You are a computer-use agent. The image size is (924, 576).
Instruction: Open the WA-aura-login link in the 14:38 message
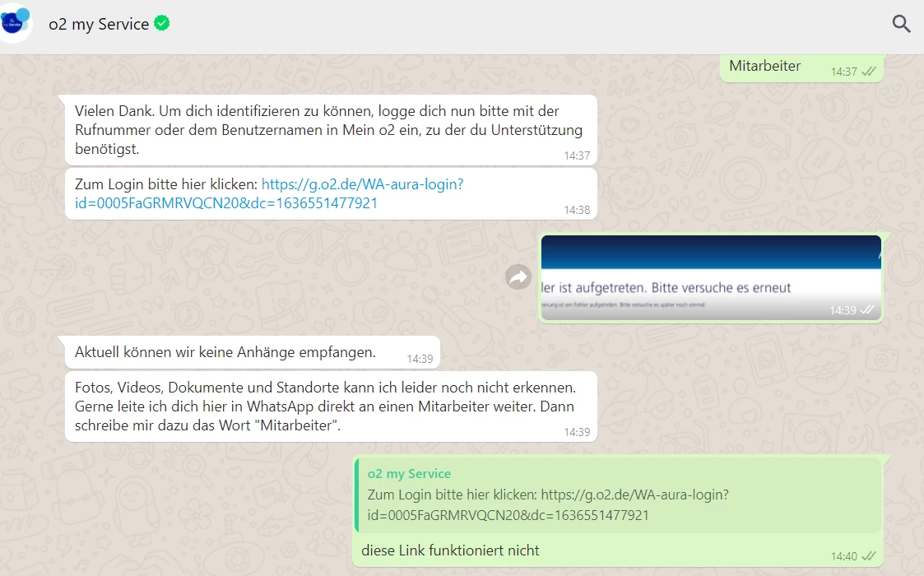(x=269, y=193)
